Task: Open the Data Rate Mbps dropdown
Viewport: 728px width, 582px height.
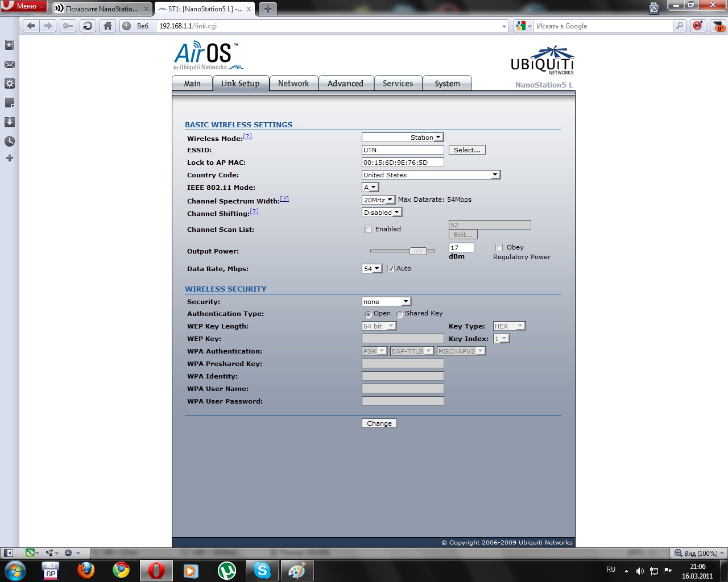Action: pyautogui.click(x=372, y=269)
